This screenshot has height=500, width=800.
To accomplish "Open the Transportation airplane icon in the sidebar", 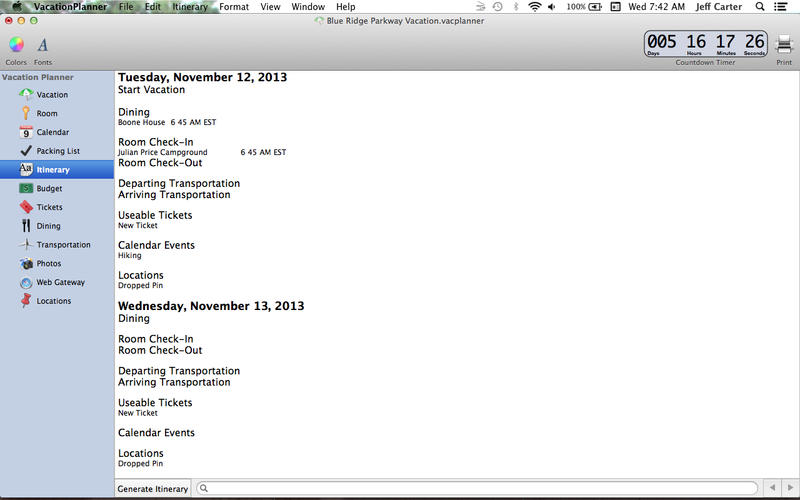I will (26, 244).
